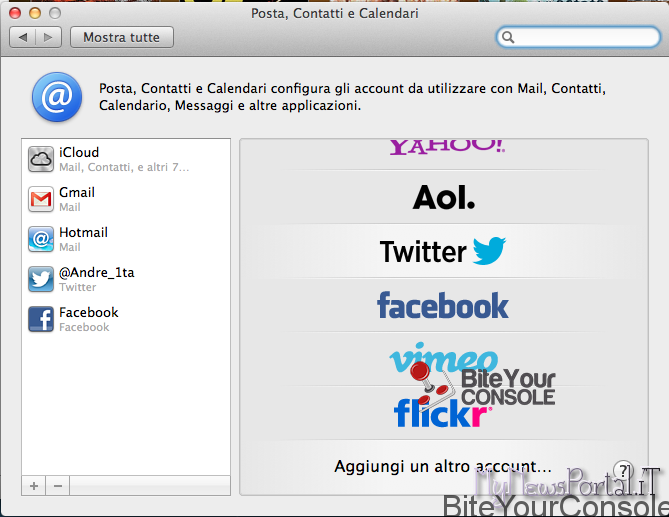Click the blue @ preference pane icon

tap(57, 97)
